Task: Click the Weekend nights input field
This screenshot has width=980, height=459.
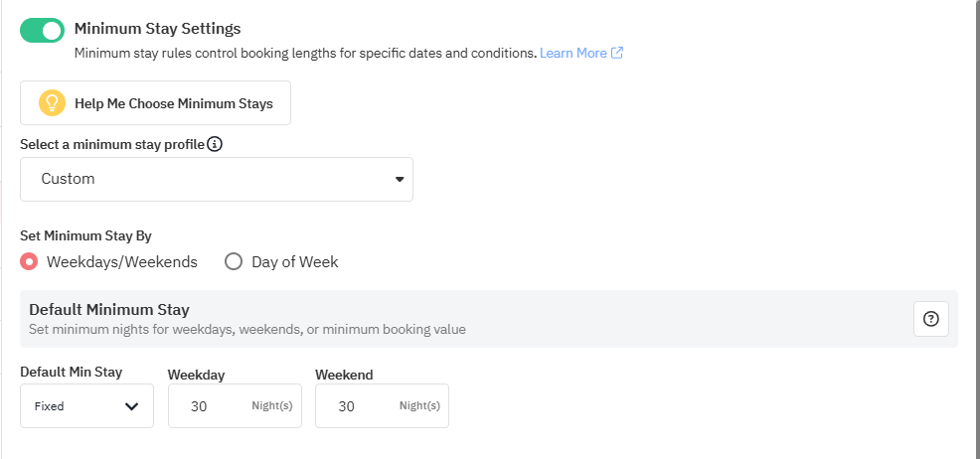Action: pyautogui.click(x=351, y=406)
